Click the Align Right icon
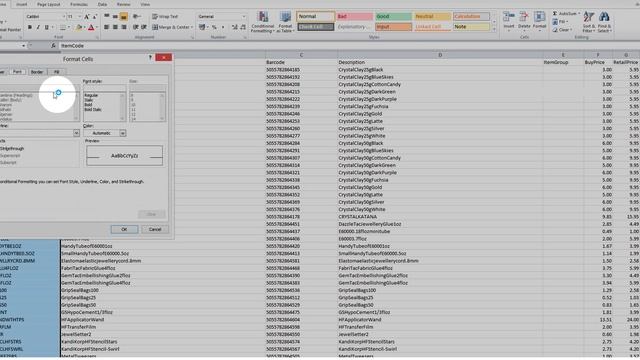The height and width of the screenshot is (360, 640). click(124, 27)
